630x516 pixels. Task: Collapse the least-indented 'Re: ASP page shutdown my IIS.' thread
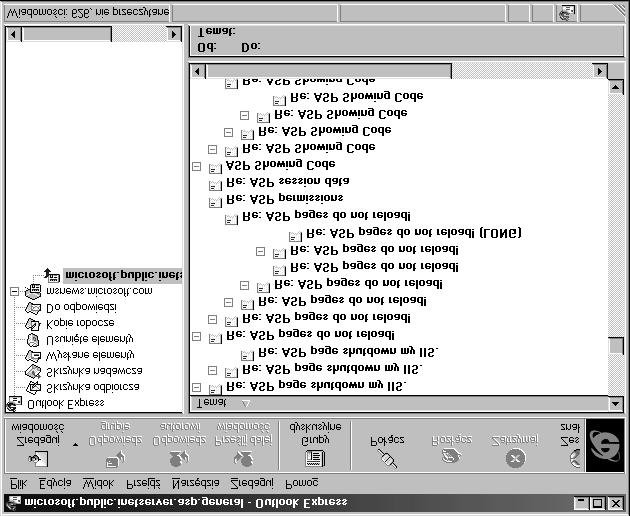[x=196, y=387]
